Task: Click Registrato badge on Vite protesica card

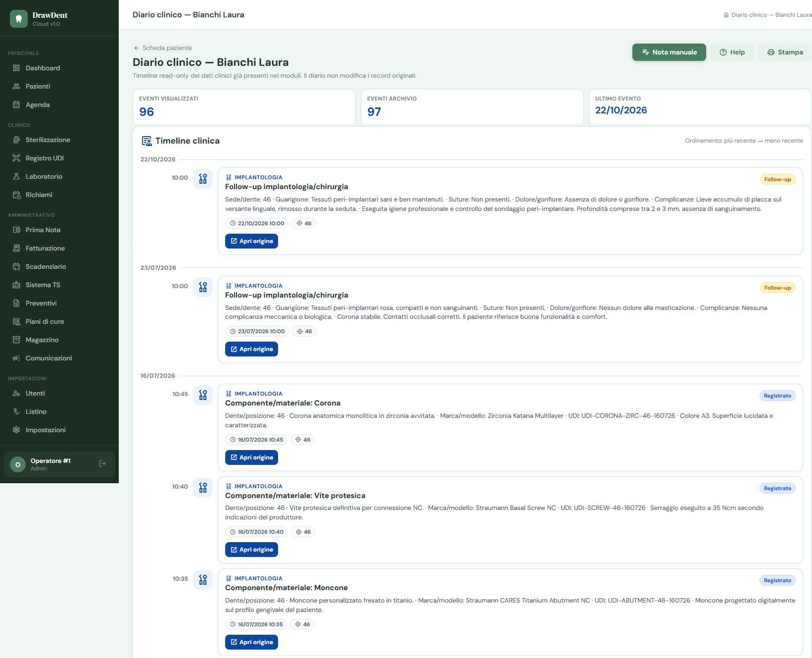Action: 777,488
